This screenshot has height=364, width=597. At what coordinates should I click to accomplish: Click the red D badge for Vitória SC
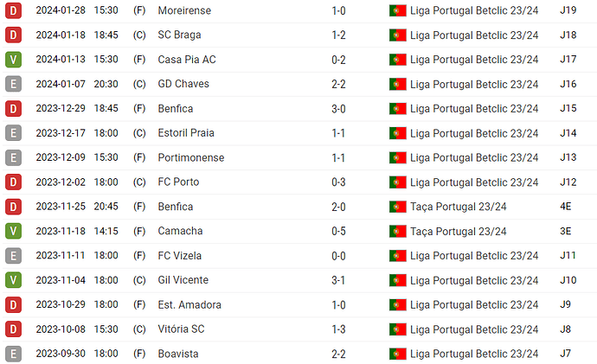coord(13,329)
